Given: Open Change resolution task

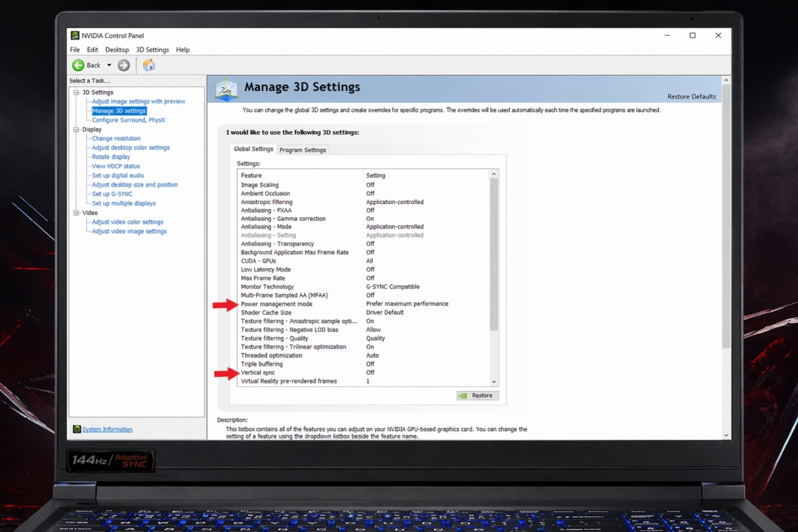Looking at the screenshot, I should click(116, 139).
